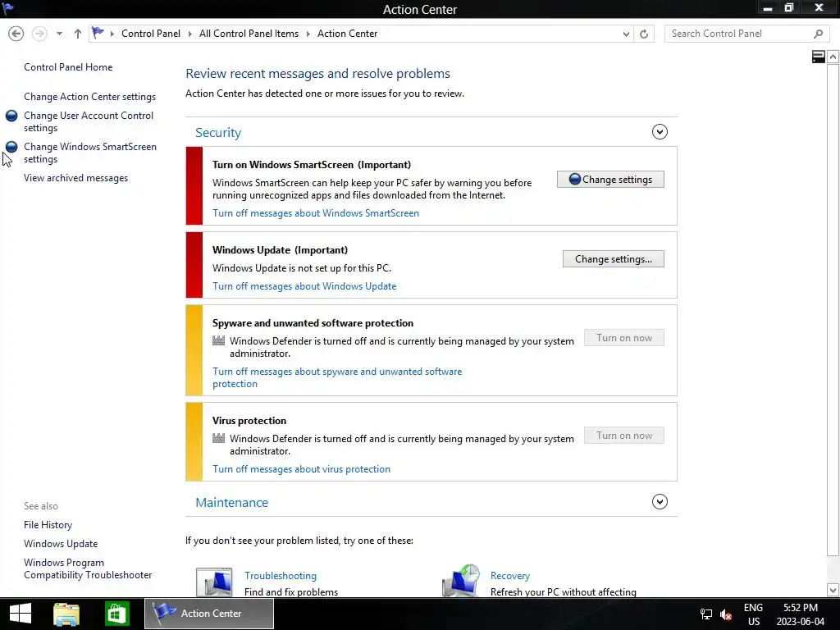
Task: Click the muted volume tray icon
Action: click(726, 614)
